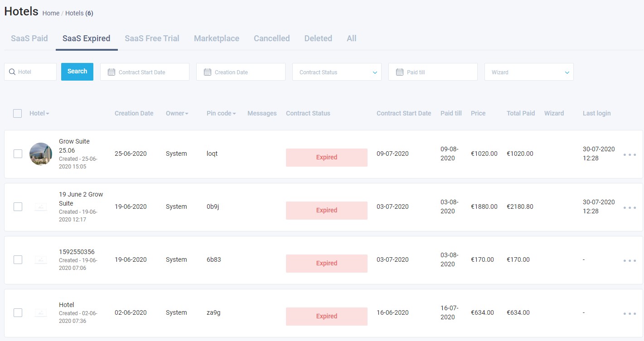
Task: Go to Home in the breadcrumb
Action: coord(51,13)
